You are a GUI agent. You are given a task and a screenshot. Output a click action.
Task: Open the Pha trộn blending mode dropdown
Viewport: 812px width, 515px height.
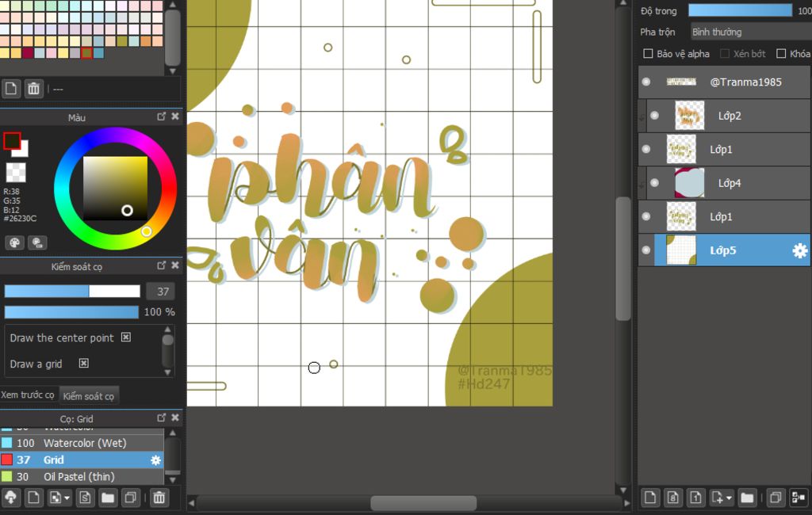pyautogui.click(x=751, y=32)
